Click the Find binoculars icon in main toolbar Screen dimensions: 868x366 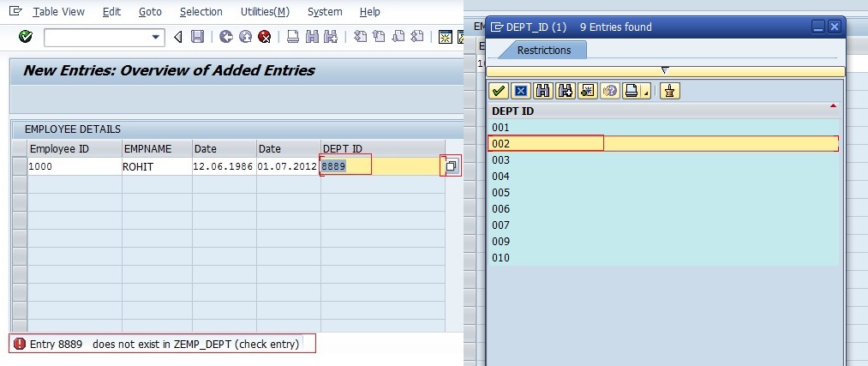[312, 37]
